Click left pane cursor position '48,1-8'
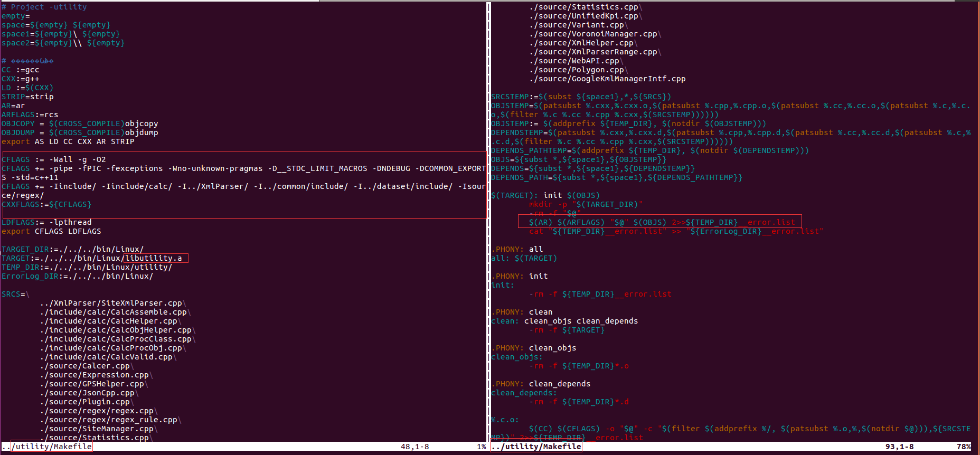Image resolution: width=980 pixels, height=455 pixels. (415, 447)
